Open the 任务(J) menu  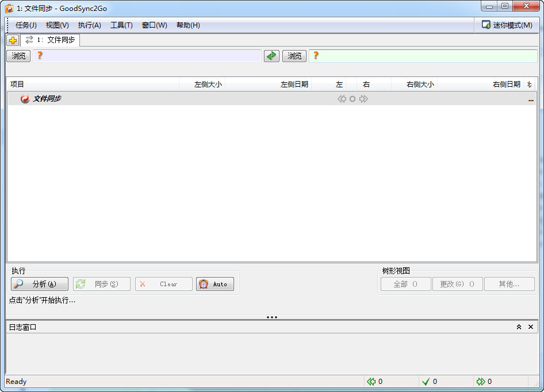click(x=26, y=25)
